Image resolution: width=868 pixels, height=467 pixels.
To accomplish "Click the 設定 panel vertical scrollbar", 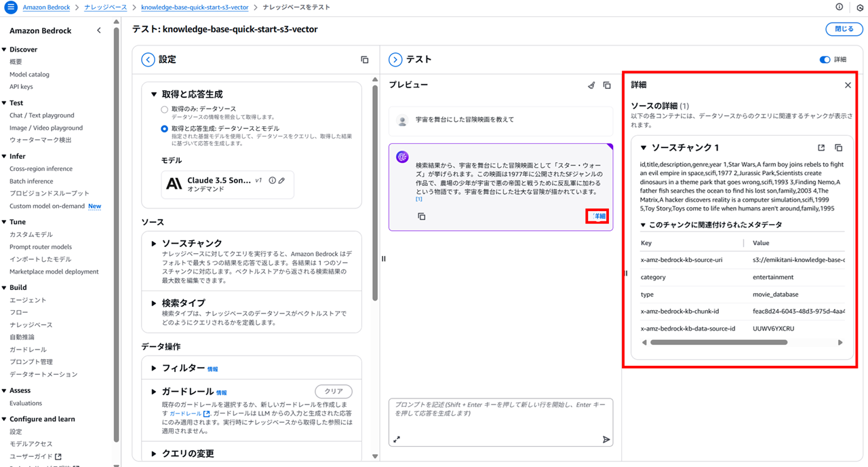I will click(x=375, y=191).
